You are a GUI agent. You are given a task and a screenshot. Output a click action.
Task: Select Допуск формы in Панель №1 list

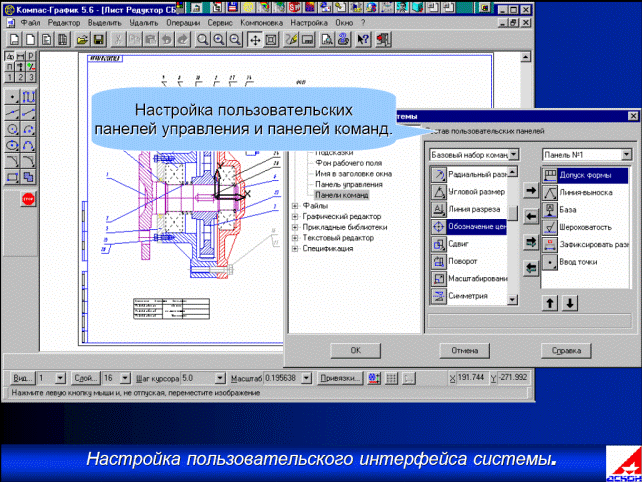point(585,175)
